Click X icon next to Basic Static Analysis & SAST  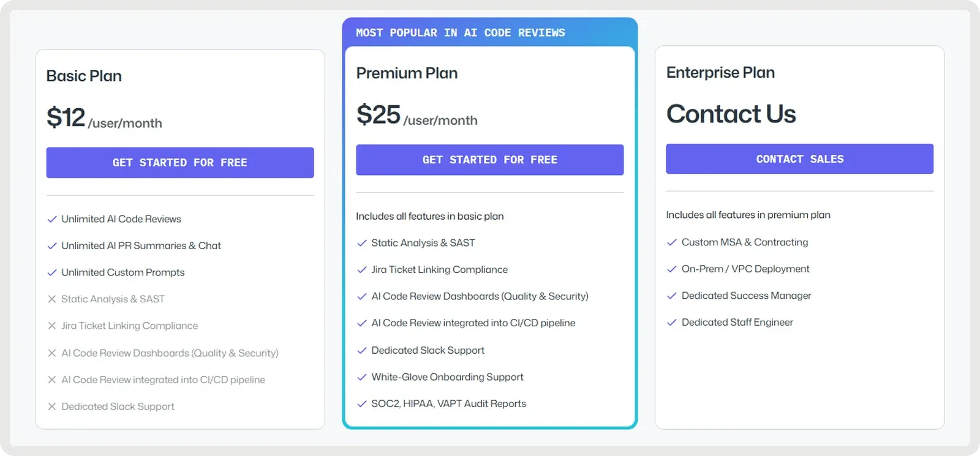(52, 299)
